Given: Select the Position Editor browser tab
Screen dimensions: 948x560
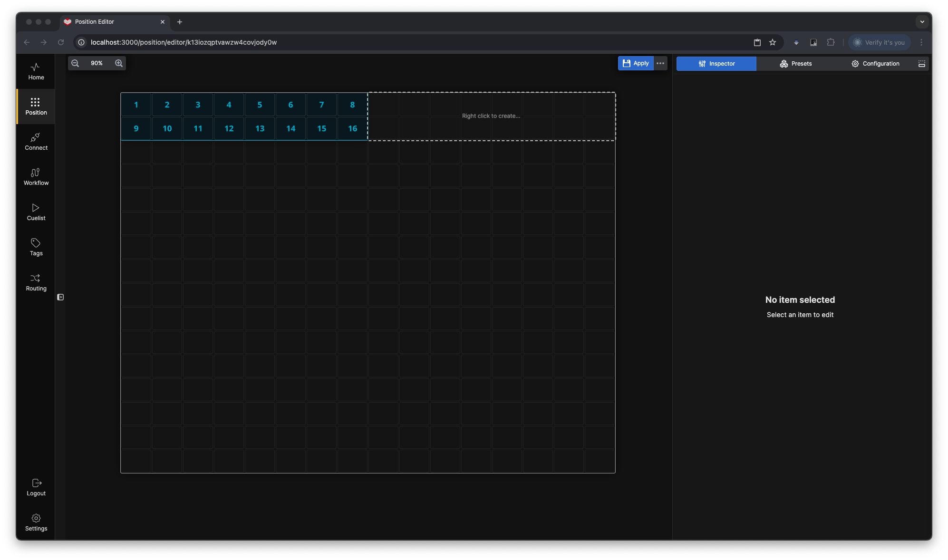Looking at the screenshot, I should (x=115, y=22).
